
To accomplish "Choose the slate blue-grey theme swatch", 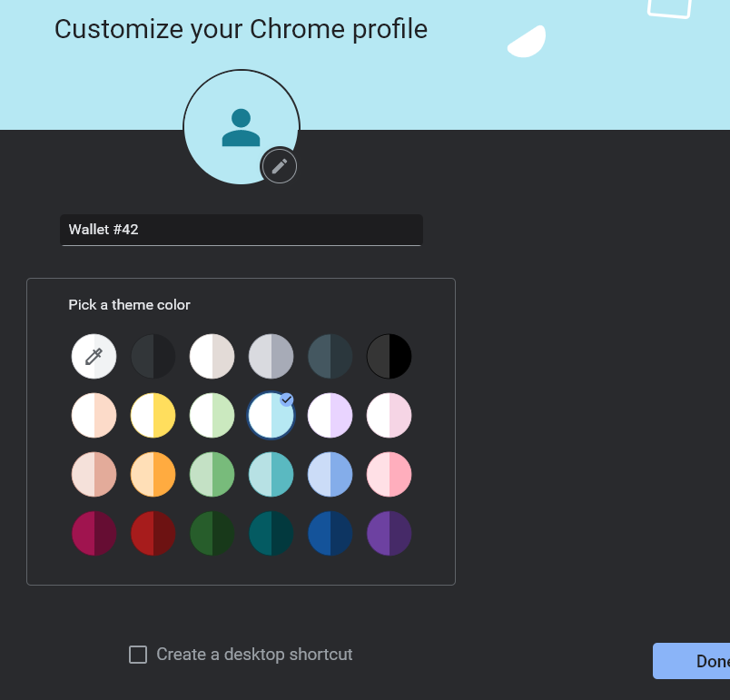I will pos(330,356).
